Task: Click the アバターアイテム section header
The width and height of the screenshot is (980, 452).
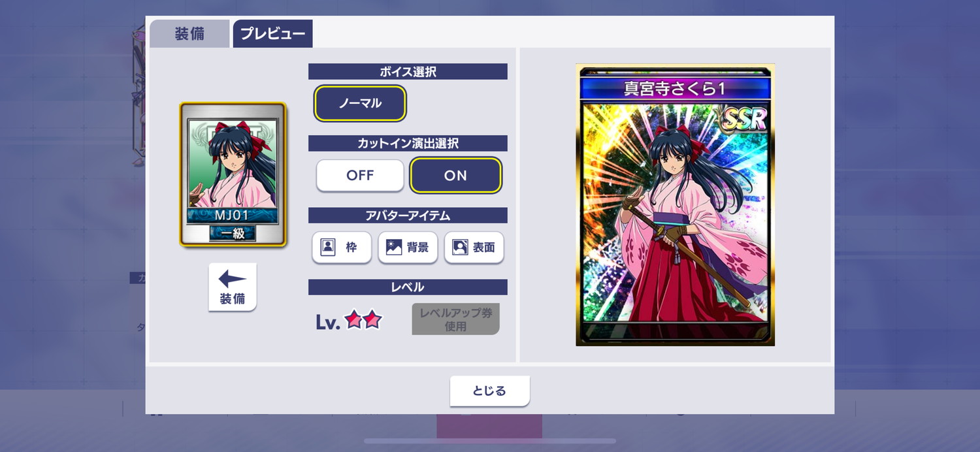Action: [x=408, y=216]
